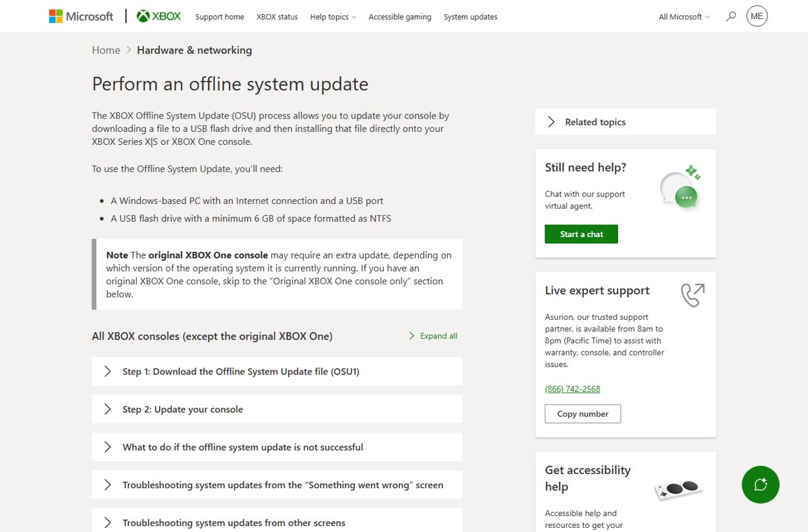Click the Get accessibility help heading
Image resolution: width=808 pixels, height=532 pixels.
(x=588, y=478)
